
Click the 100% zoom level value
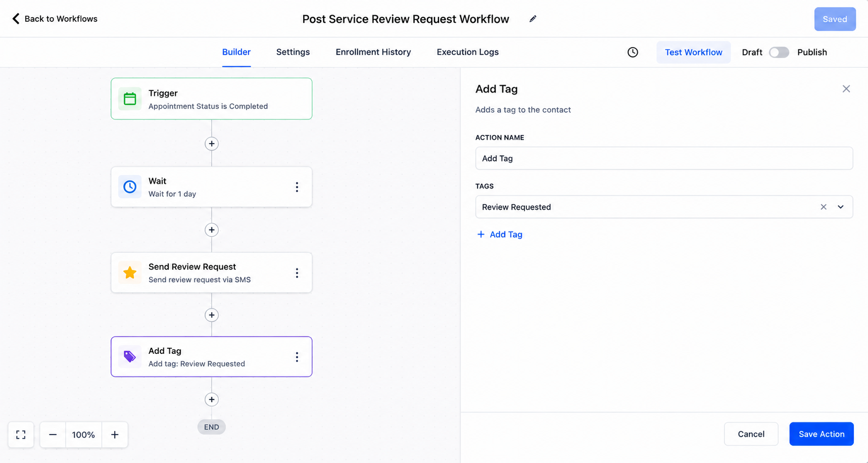click(83, 435)
